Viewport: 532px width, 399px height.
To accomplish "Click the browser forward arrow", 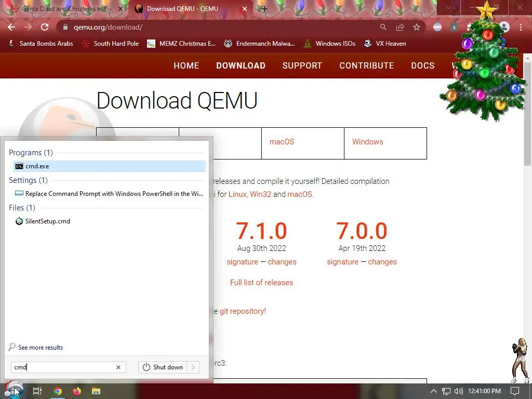I will pyautogui.click(x=28, y=27).
